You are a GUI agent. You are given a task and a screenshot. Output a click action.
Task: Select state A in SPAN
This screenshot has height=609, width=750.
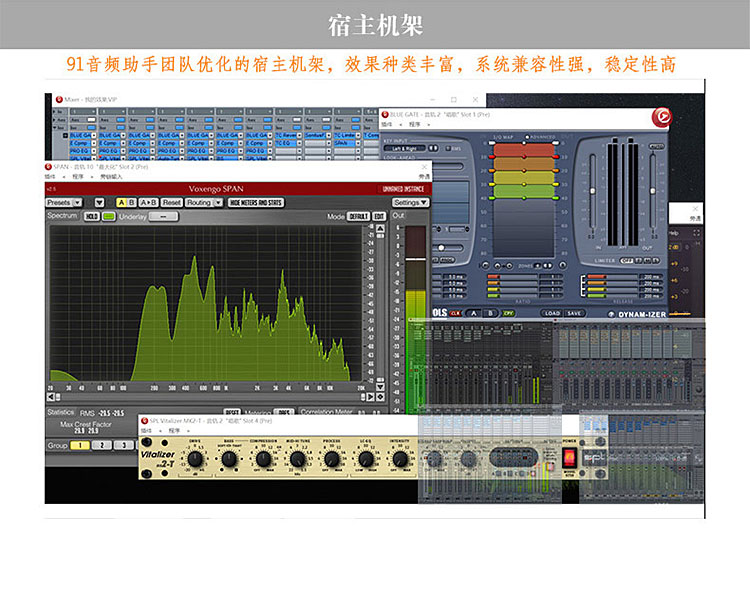point(121,202)
